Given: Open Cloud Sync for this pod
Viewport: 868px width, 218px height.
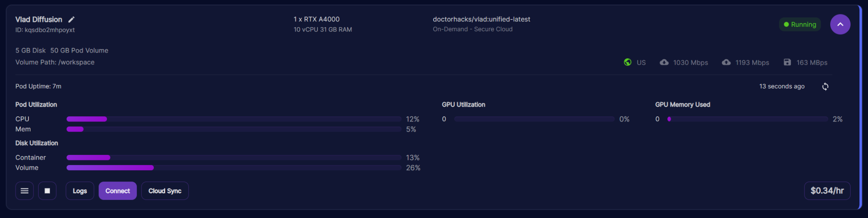Looking at the screenshot, I should tap(165, 191).
